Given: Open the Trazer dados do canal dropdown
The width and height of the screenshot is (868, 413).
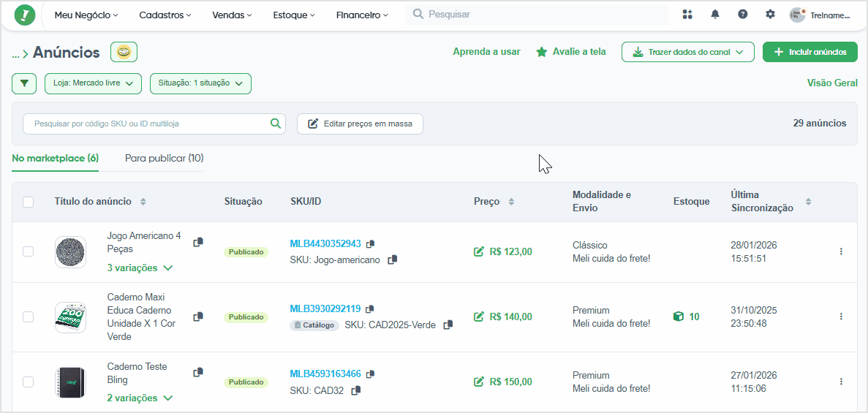Looking at the screenshot, I should (688, 52).
